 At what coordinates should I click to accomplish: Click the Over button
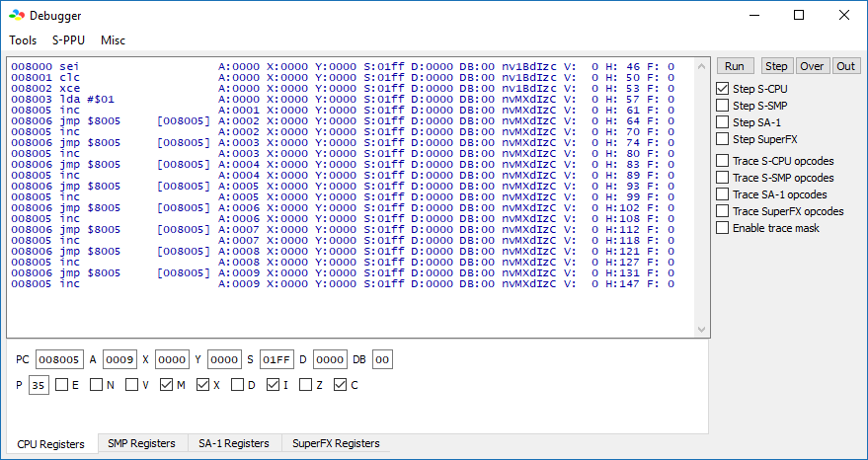pyautogui.click(x=812, y=66)
